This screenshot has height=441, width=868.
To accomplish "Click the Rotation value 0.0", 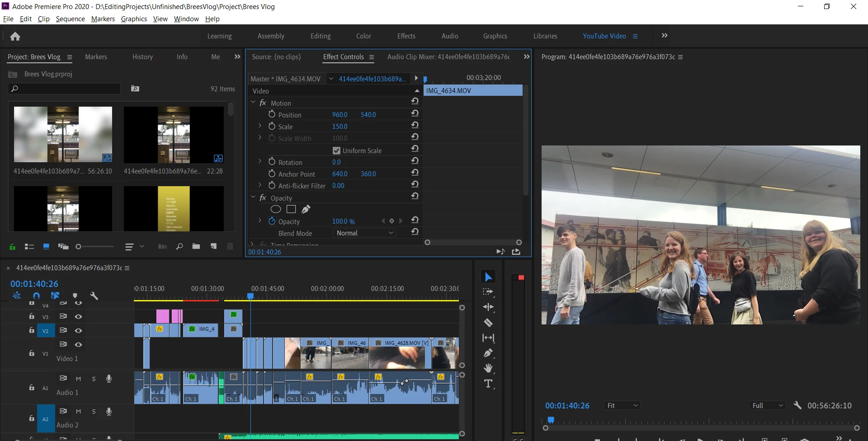I will [x=336, y=162].
